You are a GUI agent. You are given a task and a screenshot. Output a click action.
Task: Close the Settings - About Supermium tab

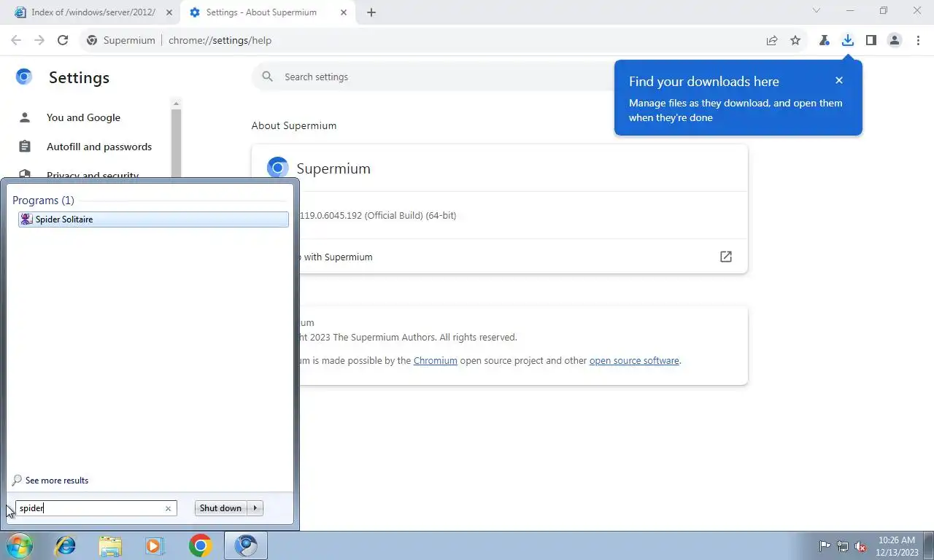click(x=344, y=12)
